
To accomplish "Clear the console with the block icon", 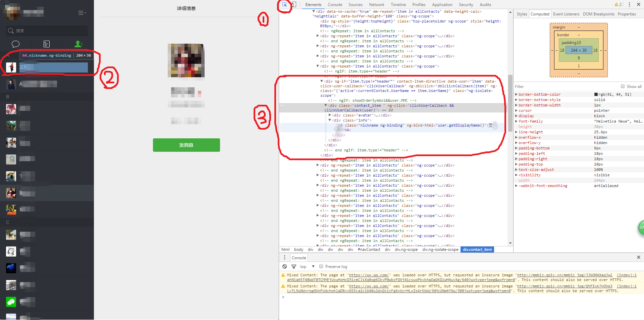I will [284, 267].
